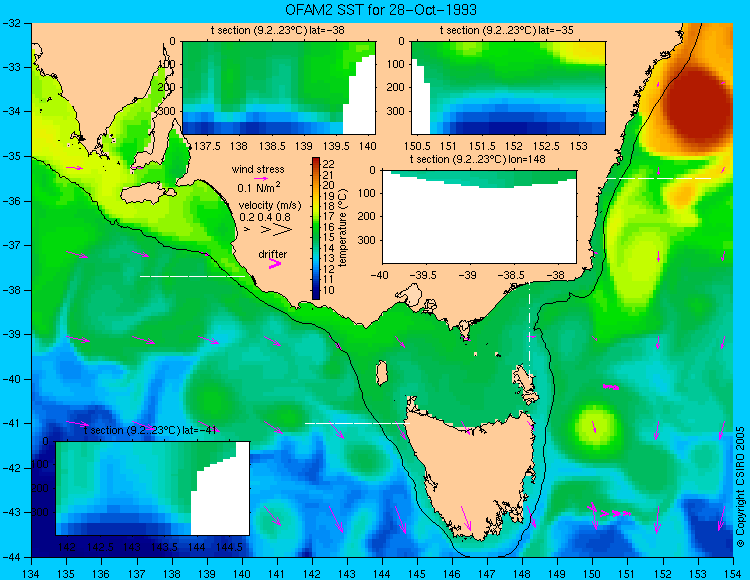The image size is (750, 580).
Task: Click the latitude axis label "-37"
Action: 11,245
